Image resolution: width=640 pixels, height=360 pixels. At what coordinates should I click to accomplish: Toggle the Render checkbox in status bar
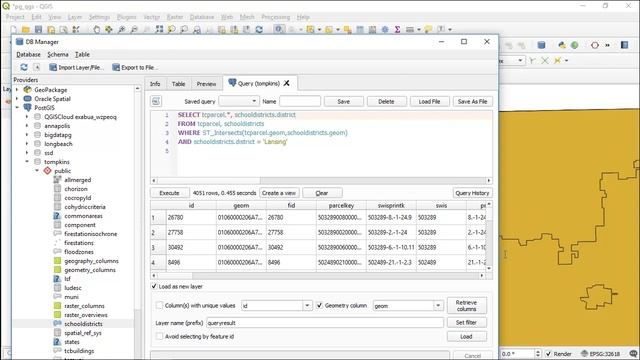pyautogui.click(x=549, y=353)
